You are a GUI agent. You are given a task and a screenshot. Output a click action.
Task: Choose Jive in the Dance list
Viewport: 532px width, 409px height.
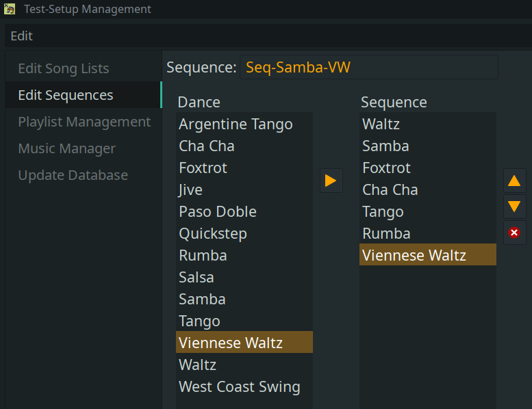point(244,189)
